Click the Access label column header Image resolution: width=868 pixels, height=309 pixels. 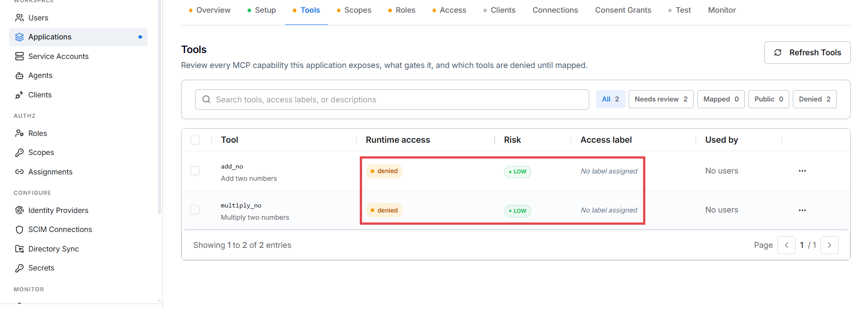(606, 140)
